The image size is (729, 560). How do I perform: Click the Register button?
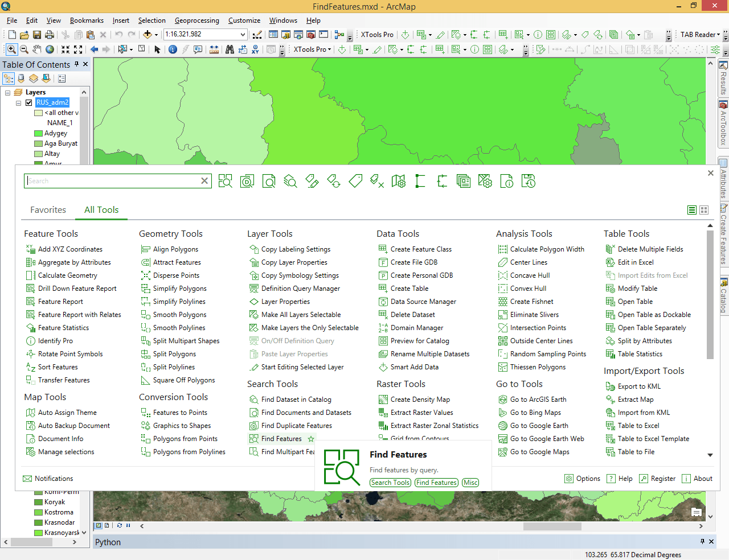click(657, 479)
